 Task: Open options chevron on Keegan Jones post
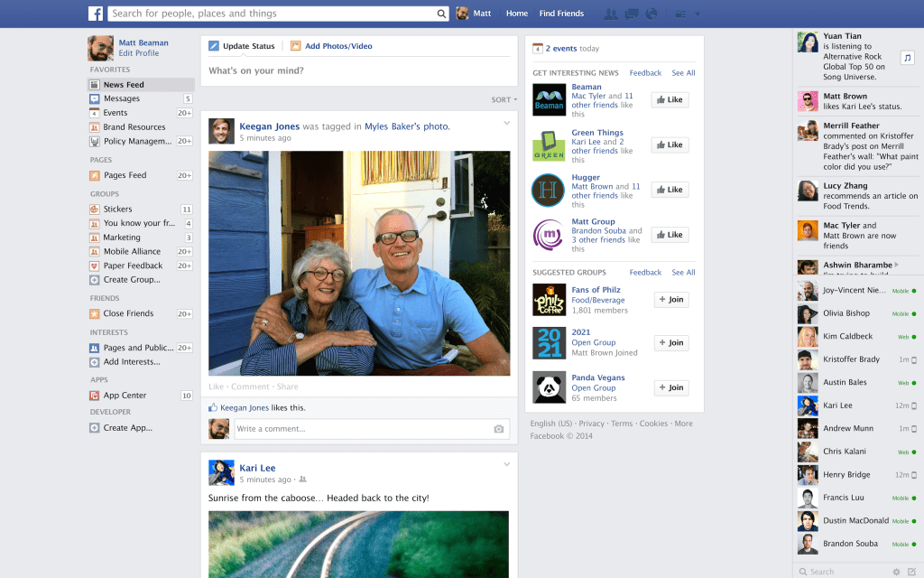[x=506, y=123]
